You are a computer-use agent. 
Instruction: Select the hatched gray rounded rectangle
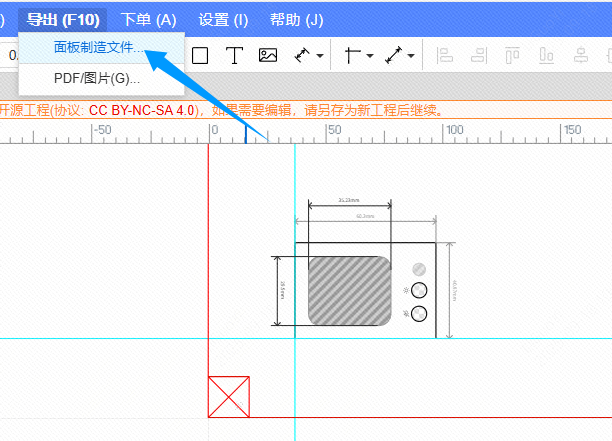(x=349, y=290)
